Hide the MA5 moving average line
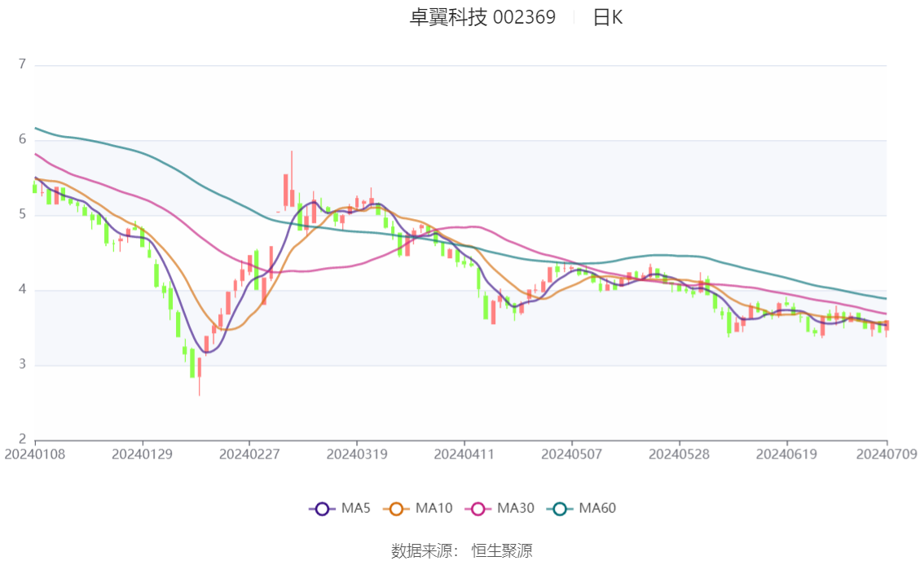 pyautogui.click(x=355, y=509)
